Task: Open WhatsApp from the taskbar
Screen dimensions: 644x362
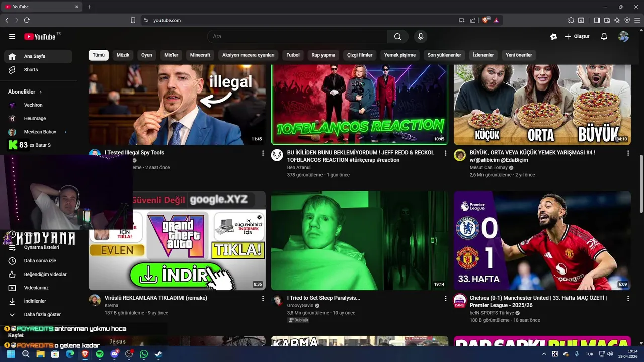Action: pyautogui.click(x=144, y=354)
